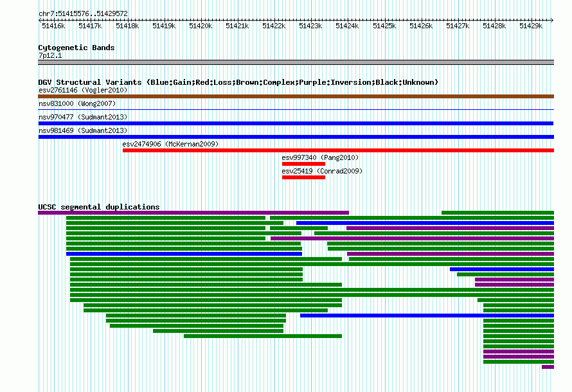
Task: Open the DGV Structural Variants track title
Action: pyautogui.click(x=238, y=82)
